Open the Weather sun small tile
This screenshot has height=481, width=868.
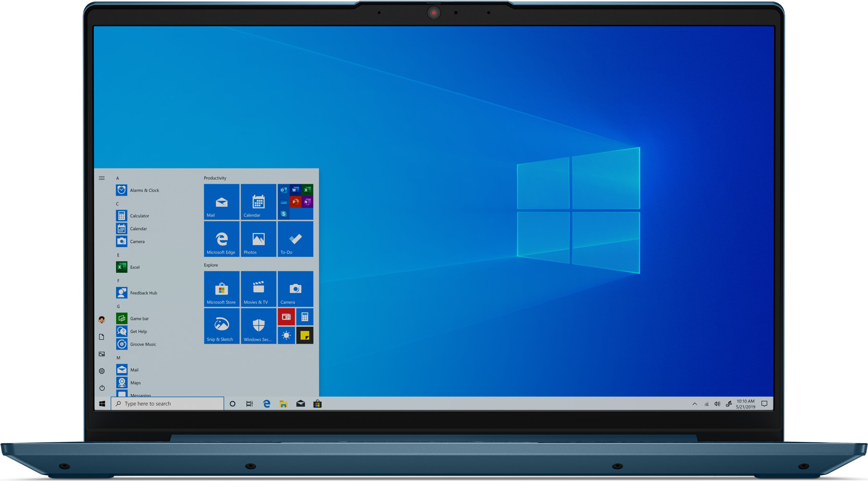(x=286, y=335)
